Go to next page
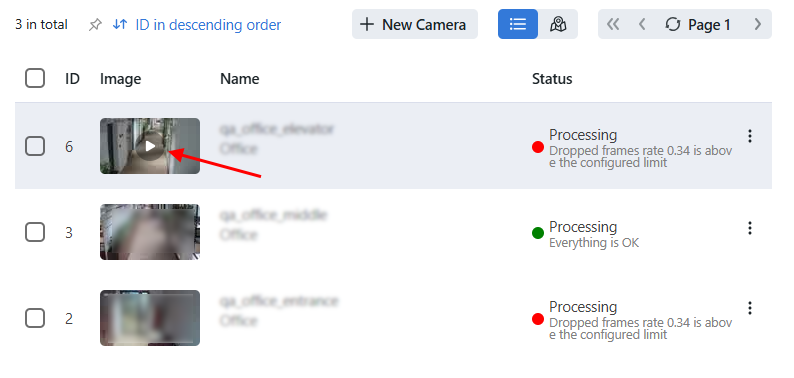Image resolution: width=794 pixels, height=378 pixels. click(x=758, y=24)
